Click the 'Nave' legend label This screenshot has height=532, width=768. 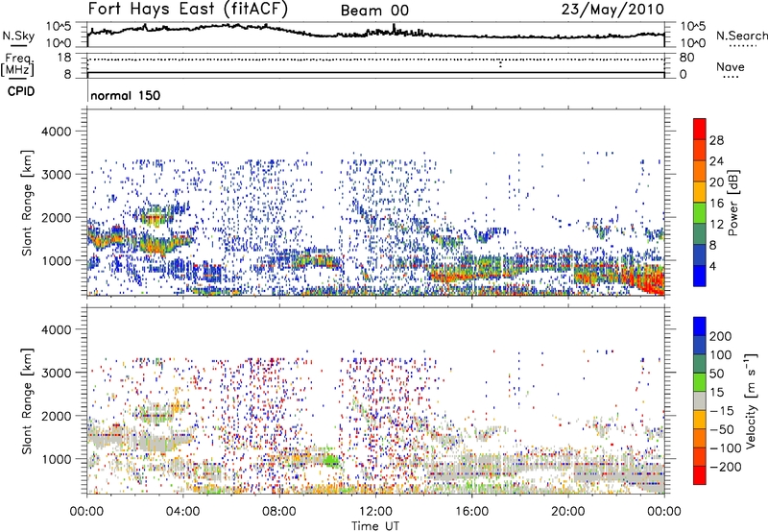tap(731, 66)
